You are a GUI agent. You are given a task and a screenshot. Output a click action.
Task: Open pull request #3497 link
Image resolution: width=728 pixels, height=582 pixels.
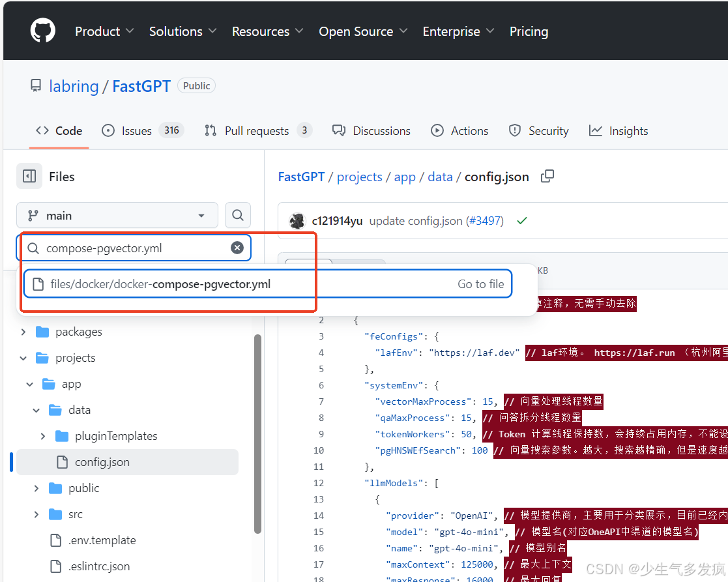point(485,221)
